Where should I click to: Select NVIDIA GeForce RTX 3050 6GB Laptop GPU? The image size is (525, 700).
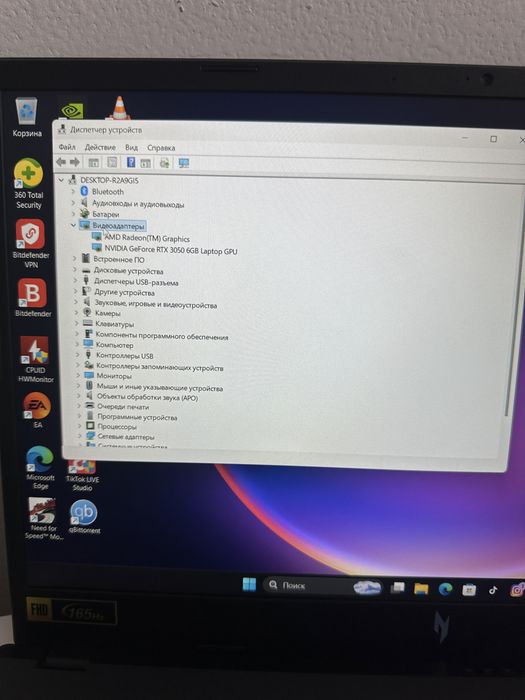pos(171,250)
